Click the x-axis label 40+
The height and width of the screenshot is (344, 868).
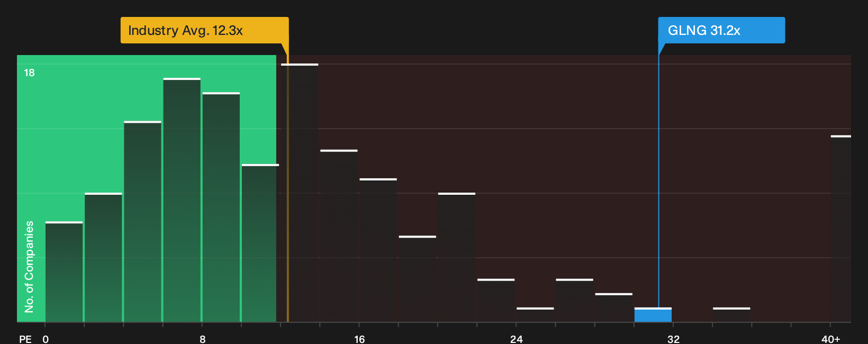(830, 339)
